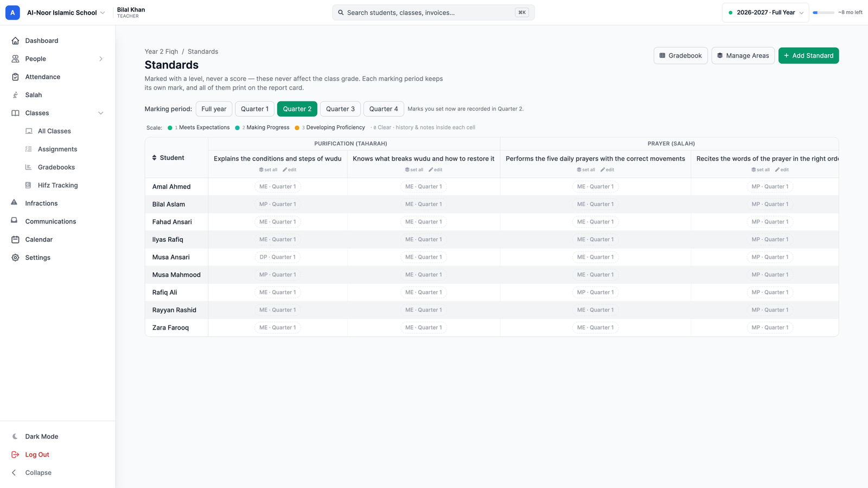Open the 2026-2027 Full Year dropdown
868x488 pixels.
(x=765, y=12)
